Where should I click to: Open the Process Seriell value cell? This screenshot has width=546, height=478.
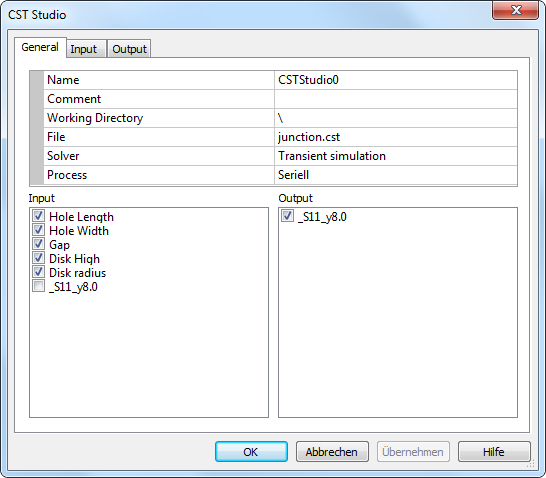pyautogui.click(x=396, y=175)
